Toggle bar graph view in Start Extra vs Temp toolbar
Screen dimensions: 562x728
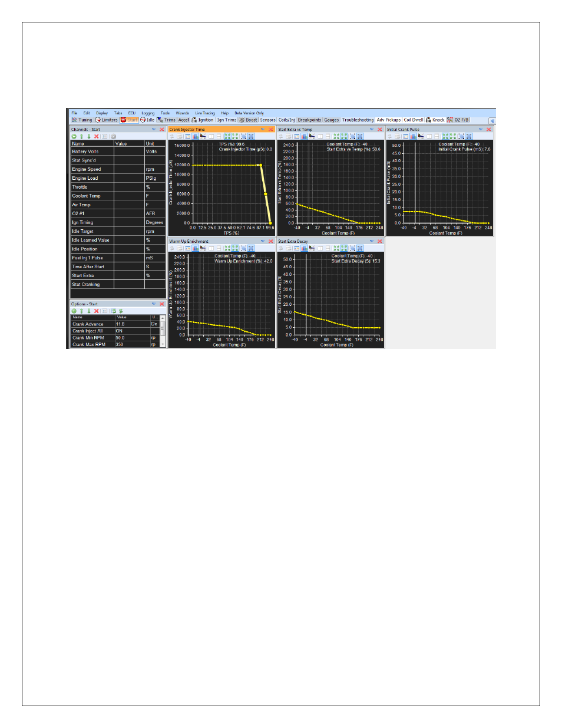pyautogui.click(x=305, y=136)
